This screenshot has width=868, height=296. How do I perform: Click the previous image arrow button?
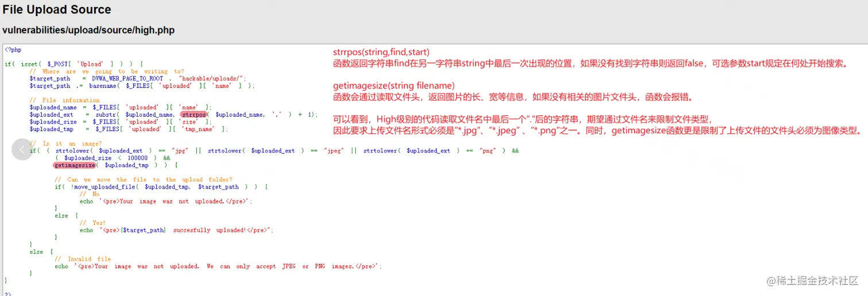(22, 149)
